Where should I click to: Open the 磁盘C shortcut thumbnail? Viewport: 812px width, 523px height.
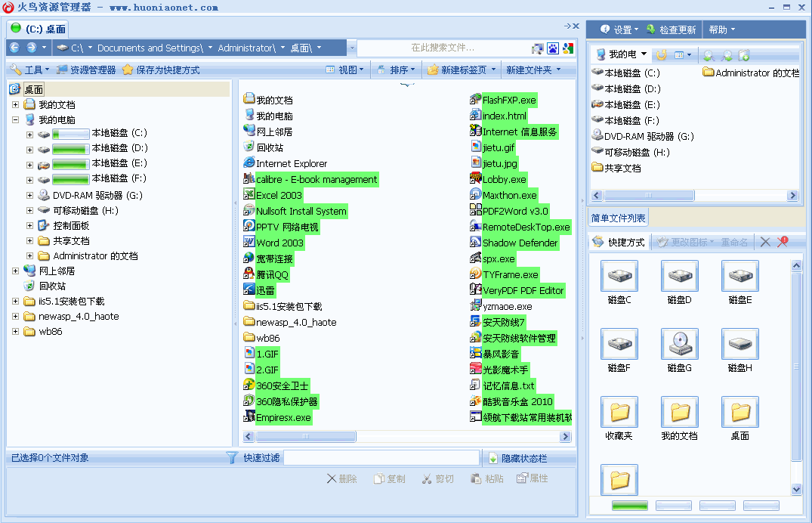tap(619, 277)
